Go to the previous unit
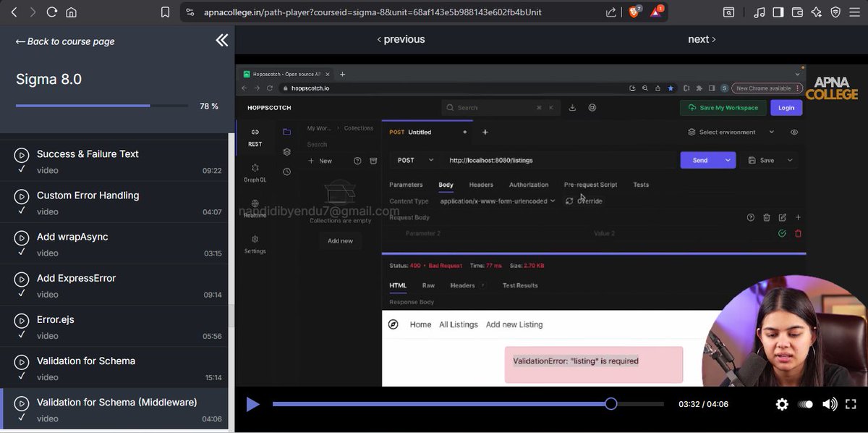Image resolution: width=868 pixels, height=433 pixels. [x=401, y=39]
